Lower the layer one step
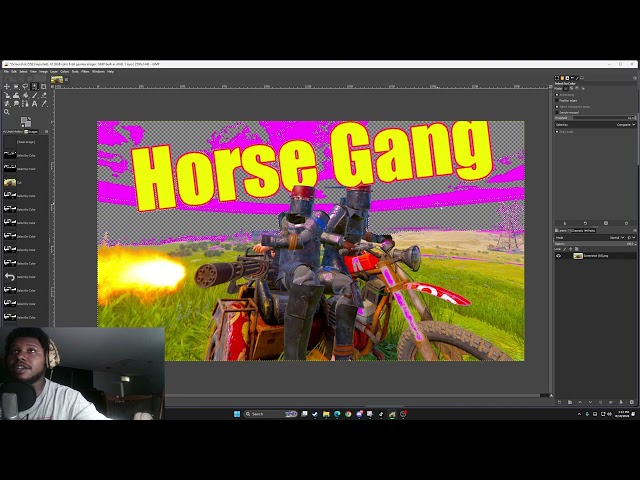Screen dimensions: 640x480 click(590, 402)
